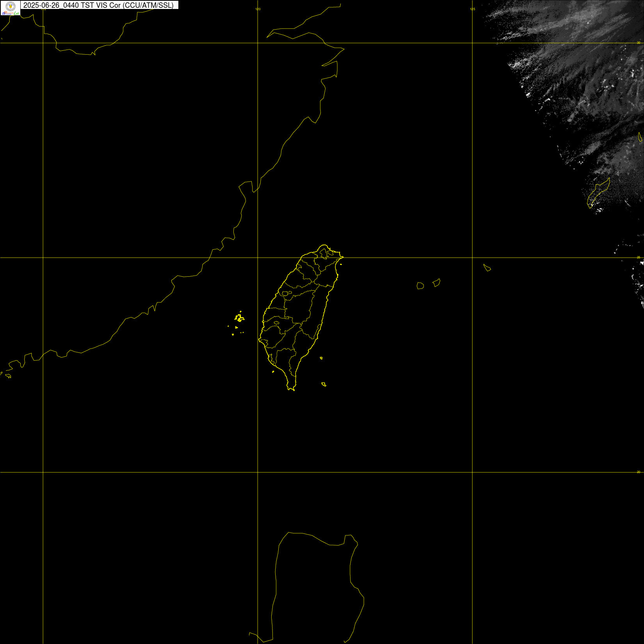Click the Severe Storm Lab logo
The image size is (644, 644).
point(10,8)
